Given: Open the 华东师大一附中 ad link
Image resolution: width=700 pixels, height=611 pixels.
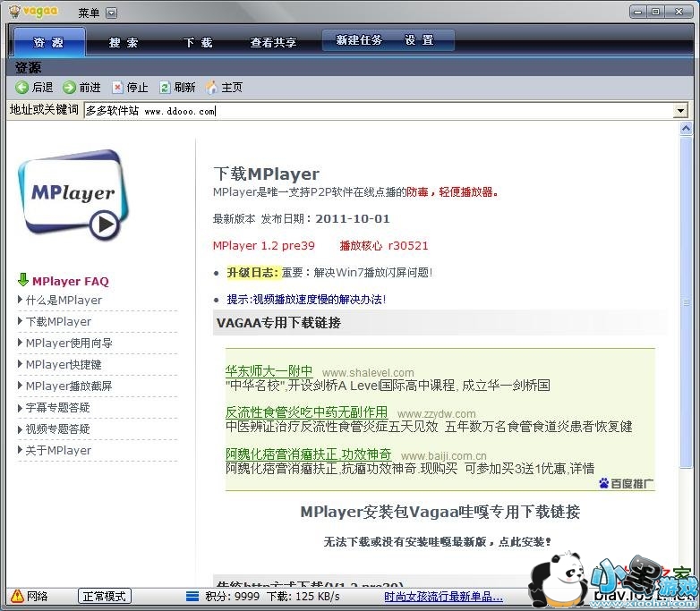Looking at the screenshot, I should pyautogui.click(x=269, y=371).
